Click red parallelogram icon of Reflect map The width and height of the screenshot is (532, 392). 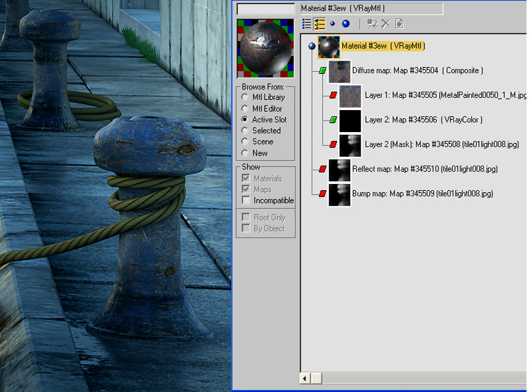[322, 169]
